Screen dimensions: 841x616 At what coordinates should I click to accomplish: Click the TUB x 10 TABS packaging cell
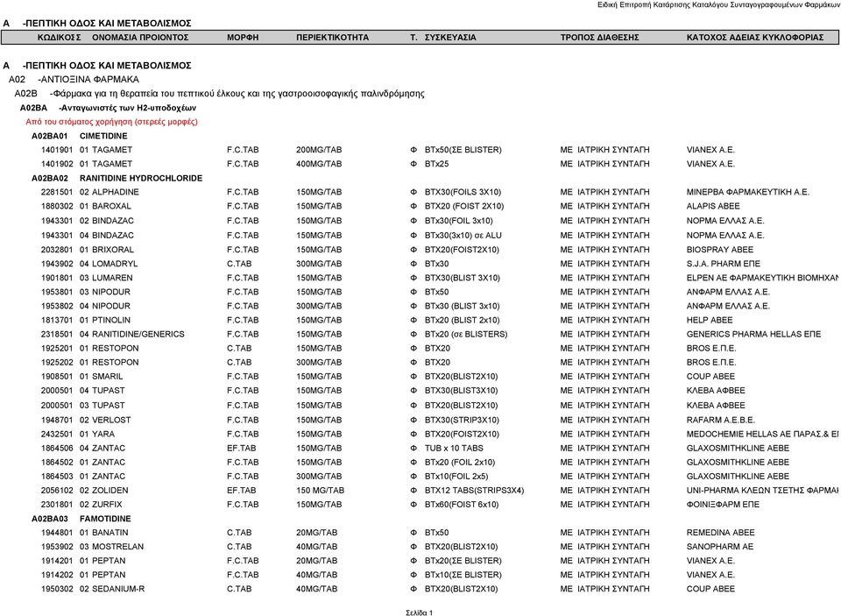454,448
